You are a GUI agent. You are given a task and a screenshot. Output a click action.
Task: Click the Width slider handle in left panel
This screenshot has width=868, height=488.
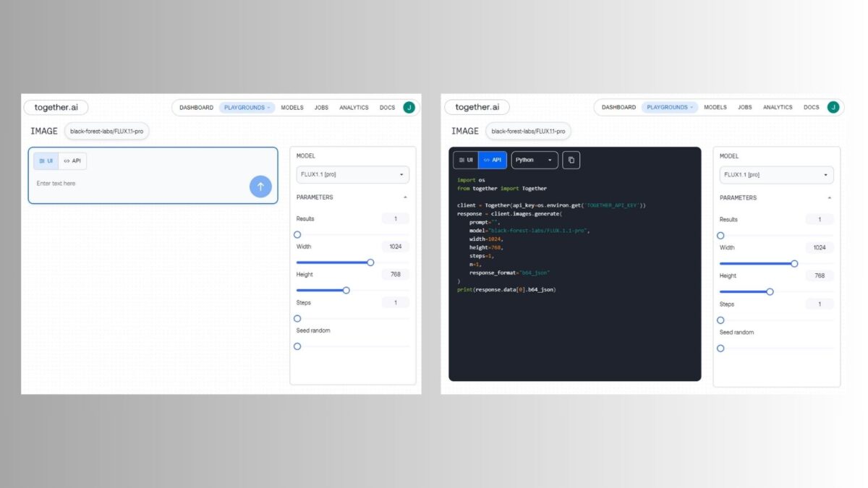click(x=370, y=262)
